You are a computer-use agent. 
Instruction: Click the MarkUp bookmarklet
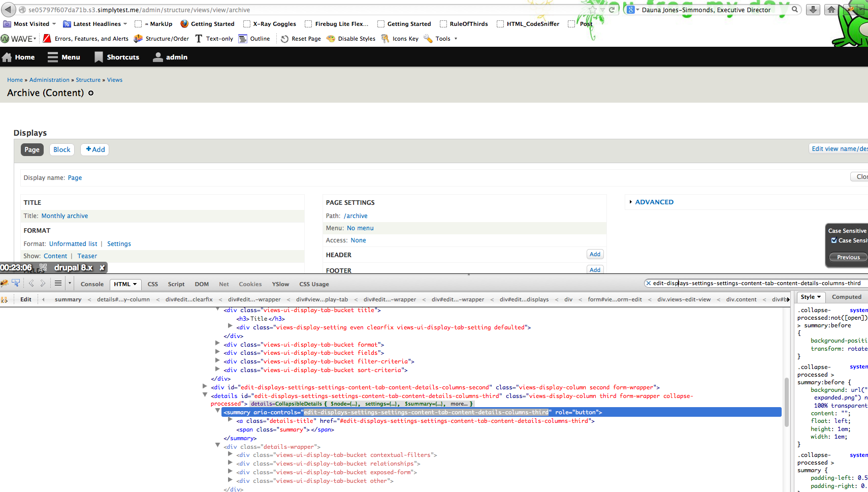tap(153, 24)
